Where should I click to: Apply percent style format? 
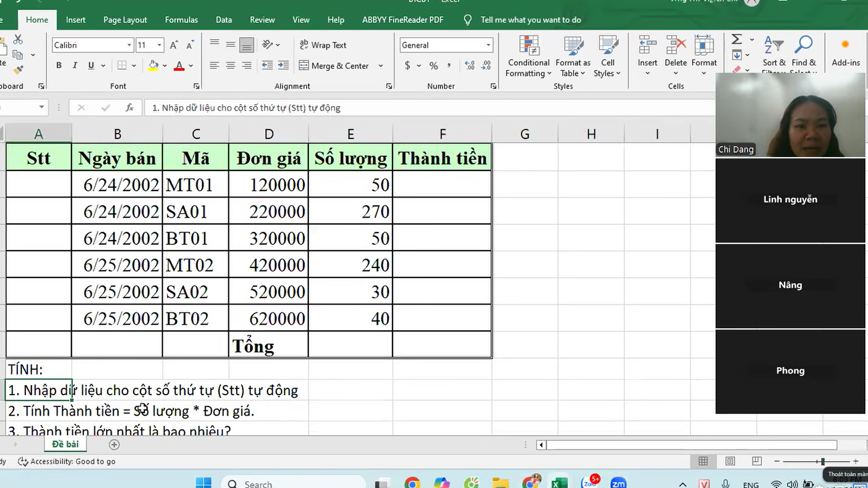(434, 66)
